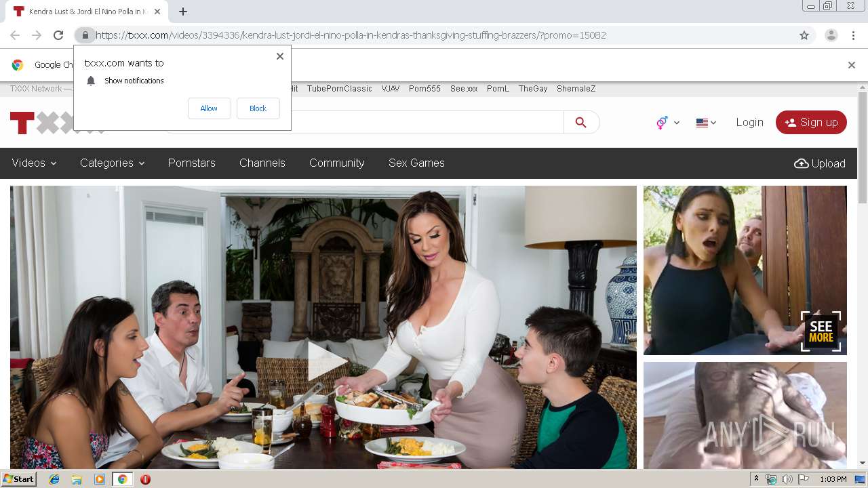868x488 pixels.
Task: Open the Porn555 network link
Action: pyautogui.click(x=425, y=89)
